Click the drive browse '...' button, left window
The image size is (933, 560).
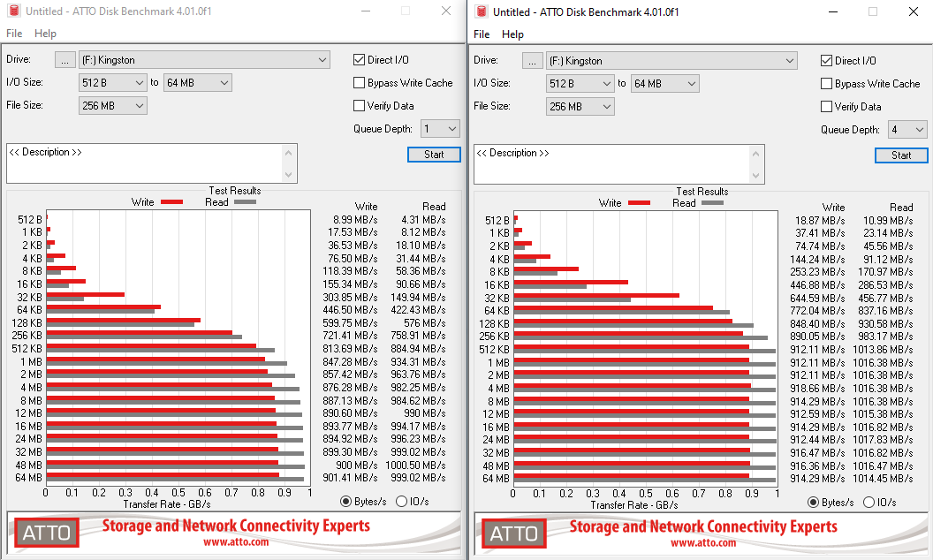click(64, 60)
